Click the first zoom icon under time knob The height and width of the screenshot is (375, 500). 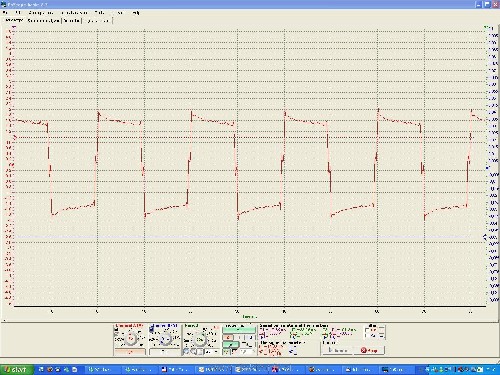tap(186, 351)
